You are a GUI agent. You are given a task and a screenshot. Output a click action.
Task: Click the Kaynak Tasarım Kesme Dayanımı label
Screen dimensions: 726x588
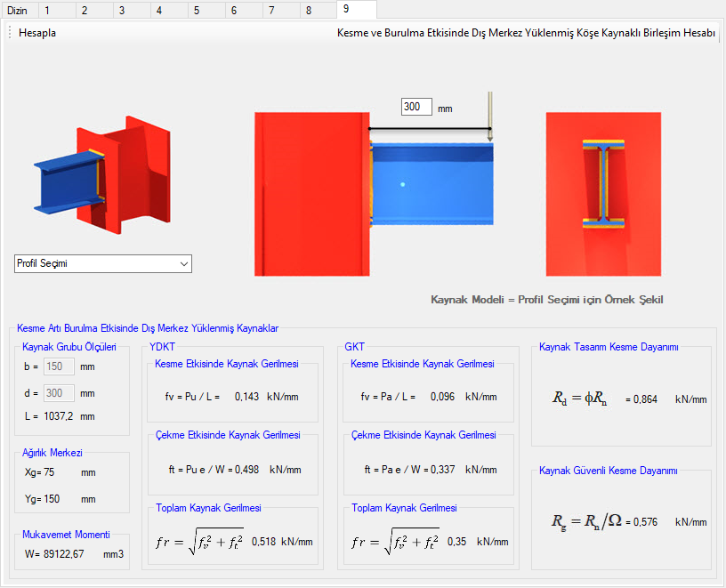pyautogui.click(x=609, y=347)
